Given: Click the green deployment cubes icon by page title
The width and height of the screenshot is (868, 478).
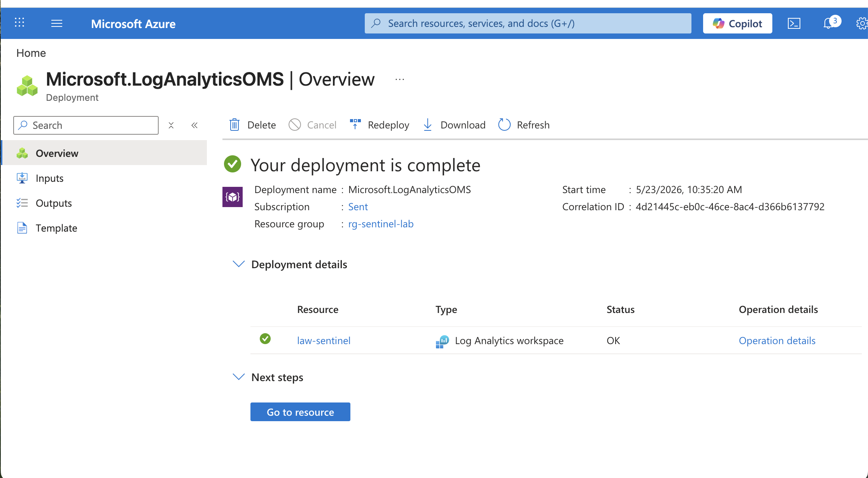Looking at the screenshot, I should 27,86.
